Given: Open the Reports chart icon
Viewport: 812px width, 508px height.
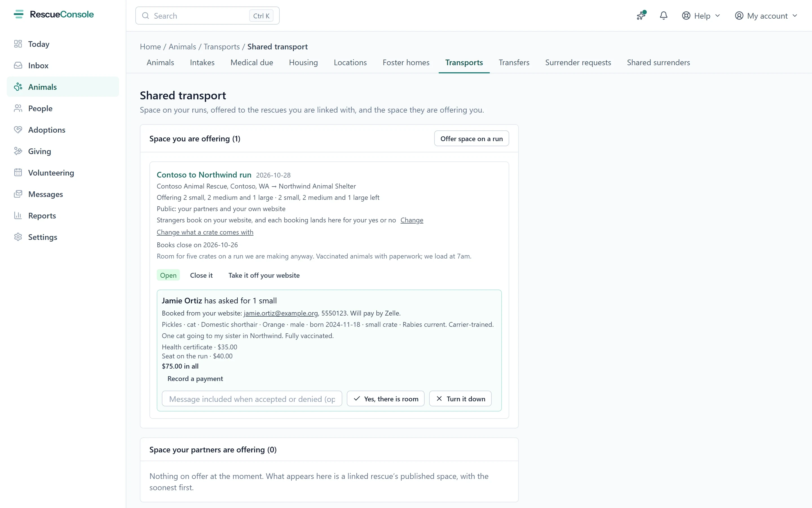Looking at the screenshot, I should click(18, 216).
